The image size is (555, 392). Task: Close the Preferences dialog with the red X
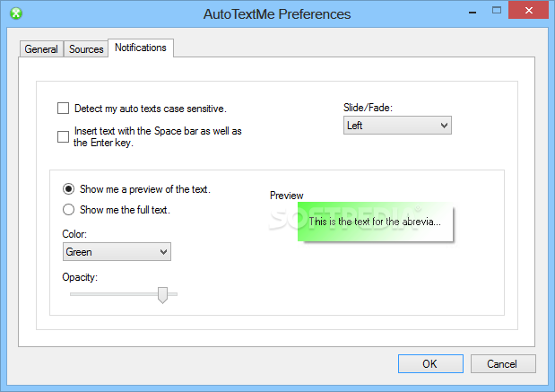click(528, 10)
